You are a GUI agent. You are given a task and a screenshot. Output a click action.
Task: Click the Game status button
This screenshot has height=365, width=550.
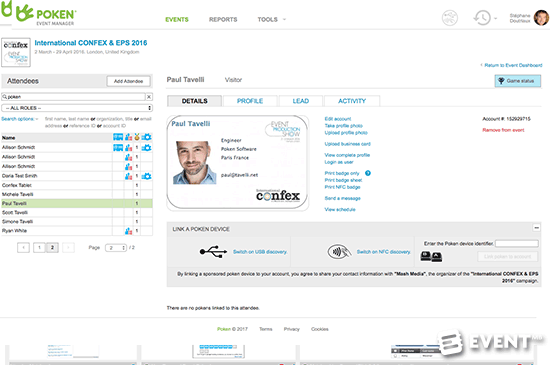pyautogui.click(x=518, y=81)
